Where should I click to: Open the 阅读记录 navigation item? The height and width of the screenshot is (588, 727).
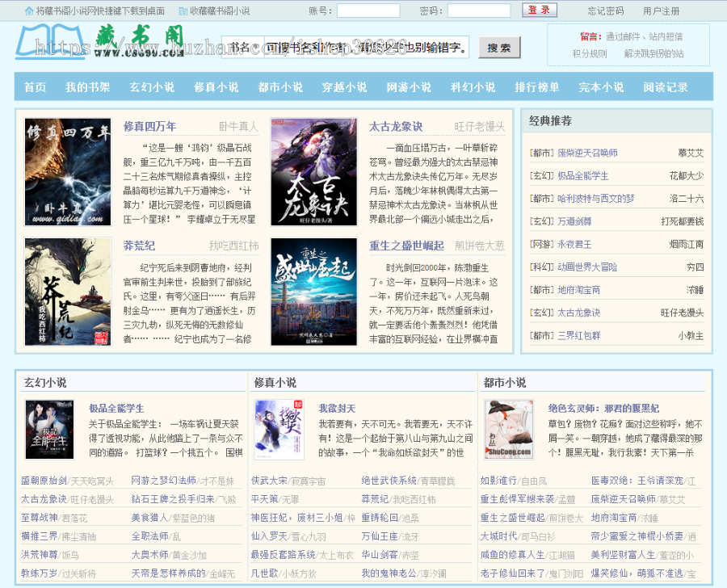666,86
